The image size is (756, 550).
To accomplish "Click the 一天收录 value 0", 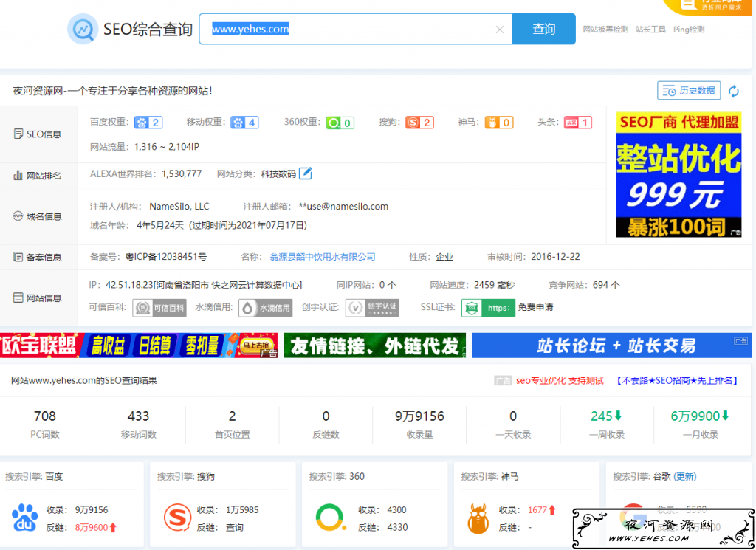I will click(513, 416).
